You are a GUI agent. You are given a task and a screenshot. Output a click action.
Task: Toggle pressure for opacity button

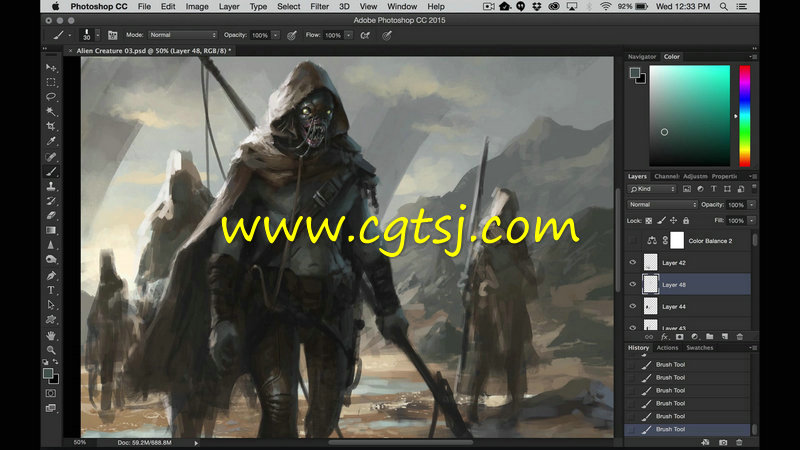pyautogui.click(x=292, y=35)
